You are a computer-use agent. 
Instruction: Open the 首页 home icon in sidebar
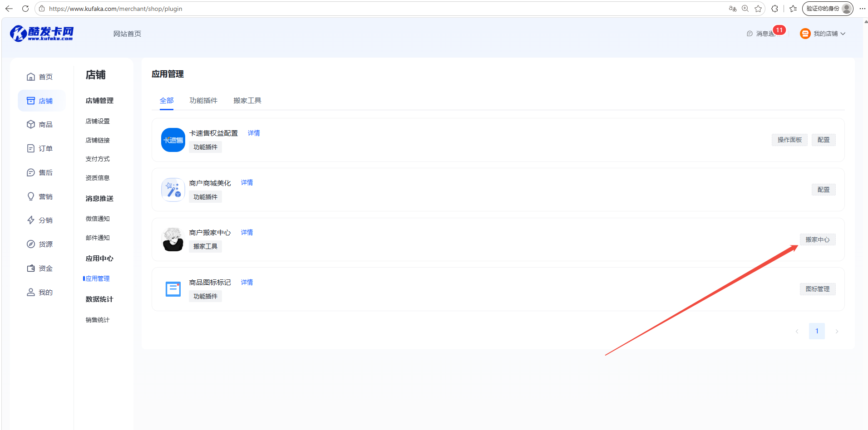pyautogui.click(x=31, y=77)
